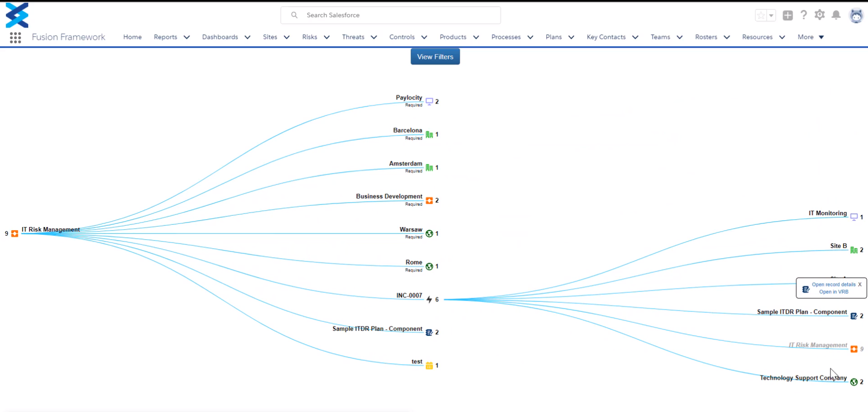Expand the favorites list arrow
Image resolution: width=868 pixels, height=412 pixels.
tap(771, 15)
